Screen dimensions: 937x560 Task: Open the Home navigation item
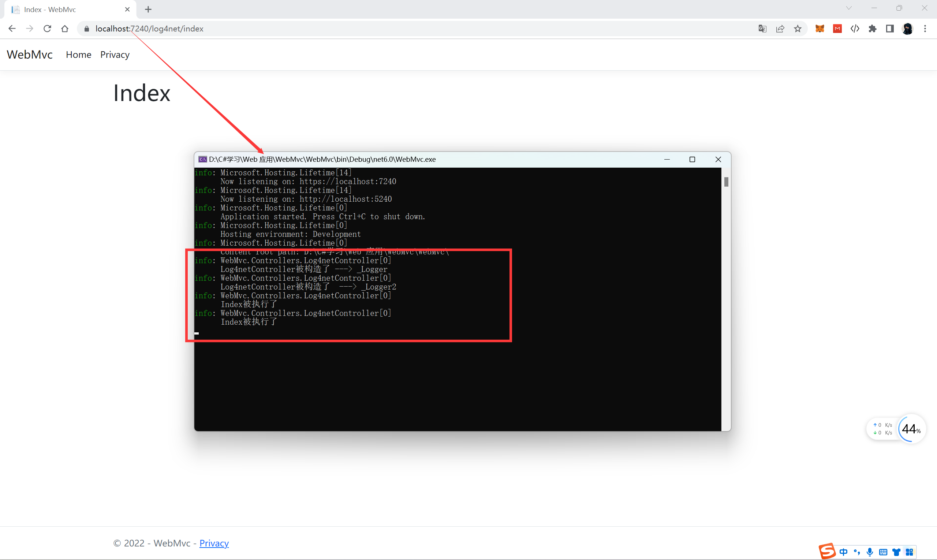[78, 55]
